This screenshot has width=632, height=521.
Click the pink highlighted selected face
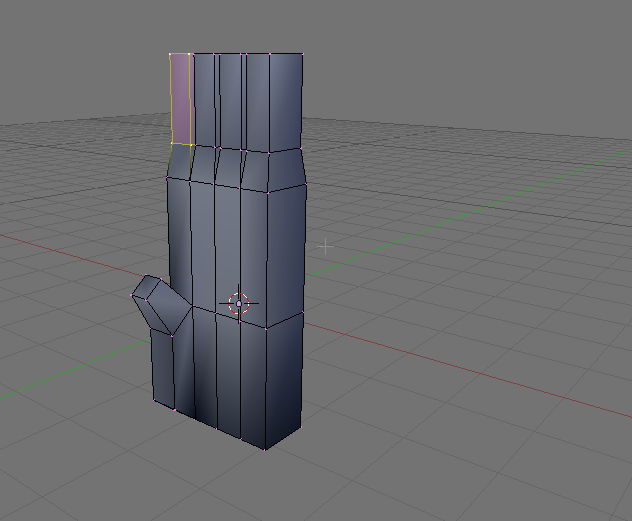pos(180,99)
